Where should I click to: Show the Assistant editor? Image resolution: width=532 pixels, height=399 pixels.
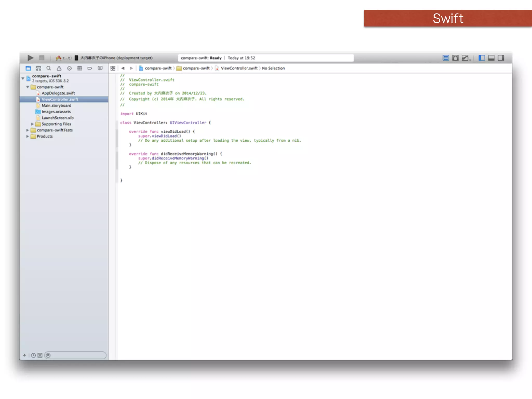455,58
